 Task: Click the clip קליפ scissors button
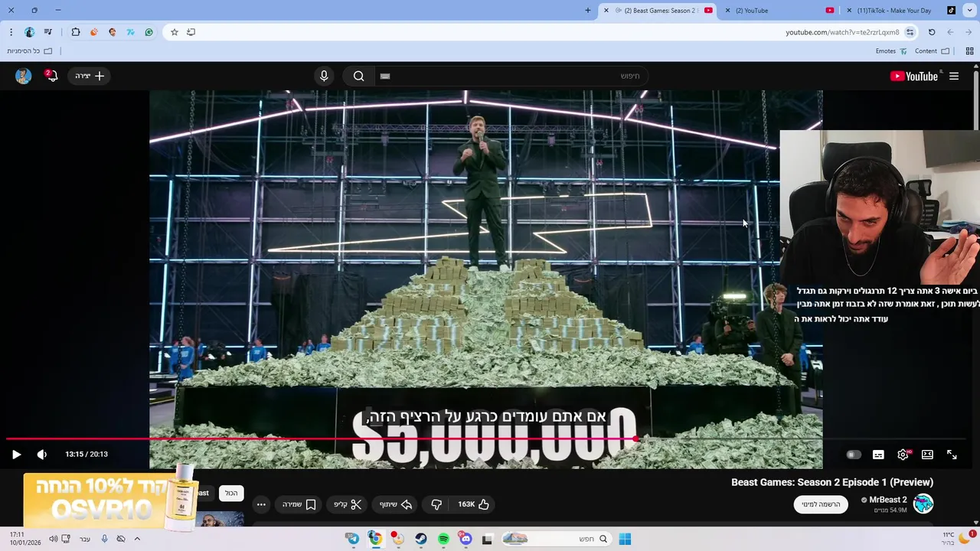point(348,504)
